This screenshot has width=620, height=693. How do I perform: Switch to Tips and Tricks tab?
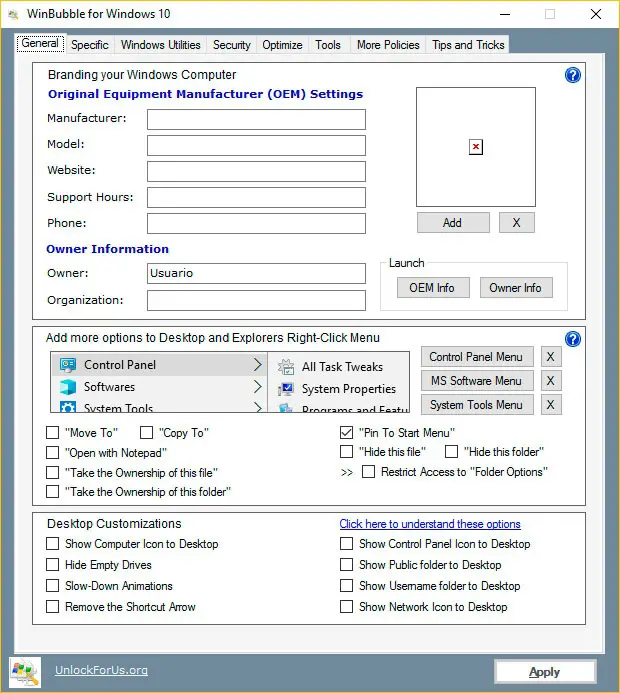[468, 45]
